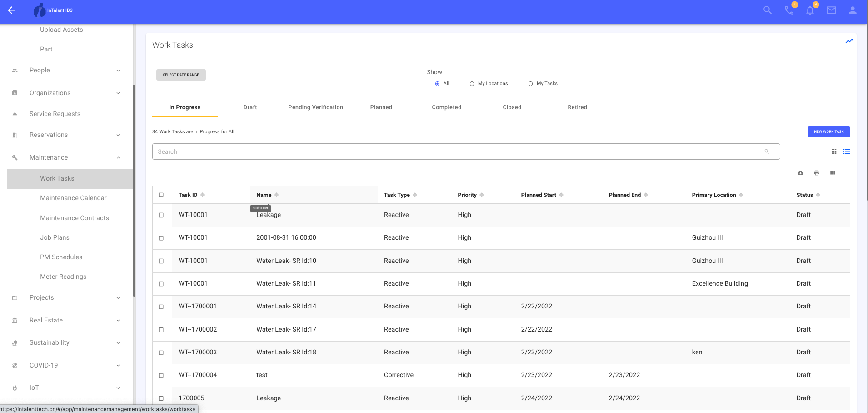Viewport: 868px width, 413px height.
Task: Open the view columns icon
Action: [833, 173]
